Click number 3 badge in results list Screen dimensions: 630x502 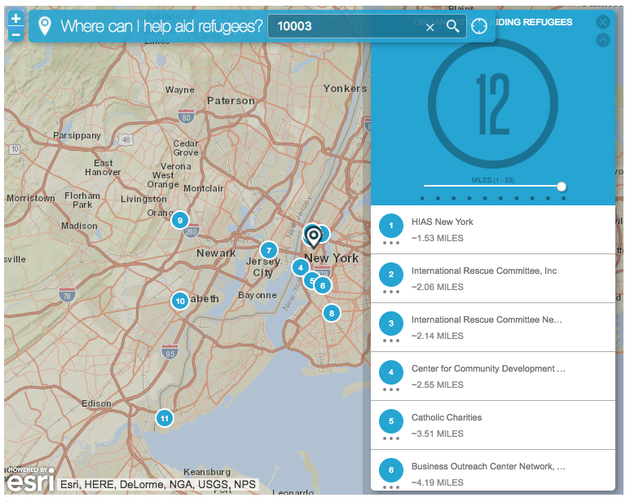tap(391, 323)
